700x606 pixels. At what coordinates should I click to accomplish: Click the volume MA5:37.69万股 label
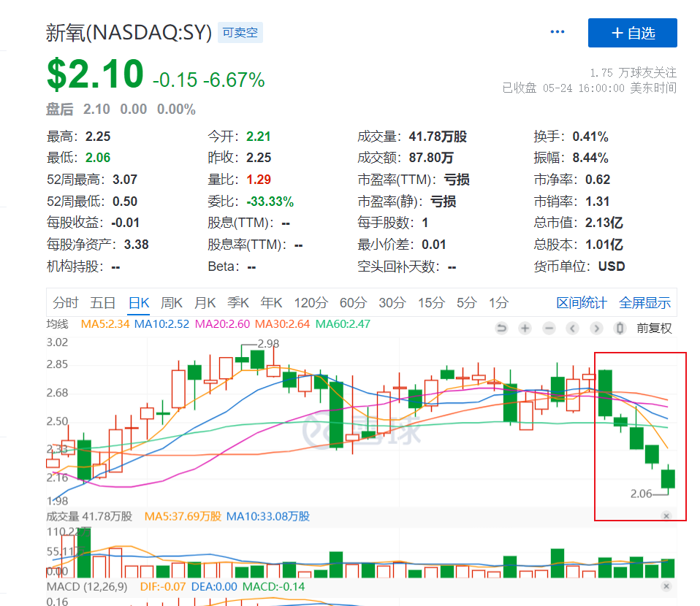click(x=183, y=516)
